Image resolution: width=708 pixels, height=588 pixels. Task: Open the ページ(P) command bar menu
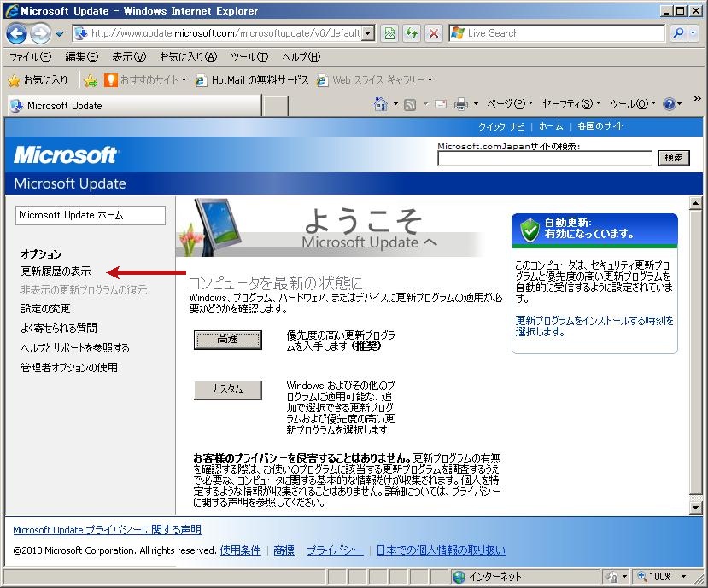point(510,104)
